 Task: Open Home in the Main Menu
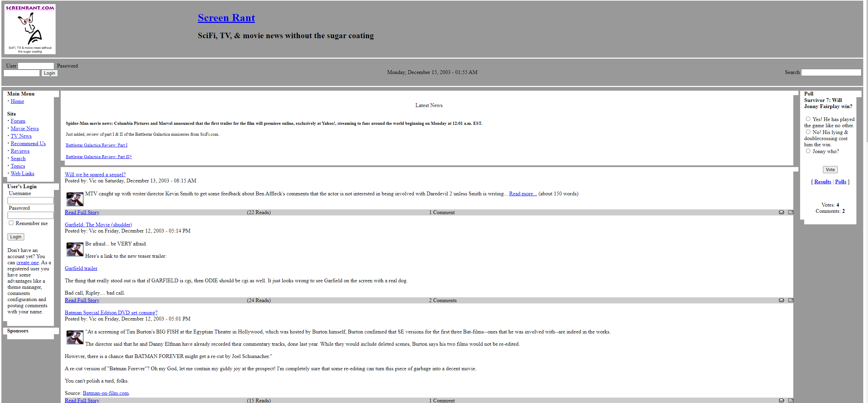tap(17, 101)
